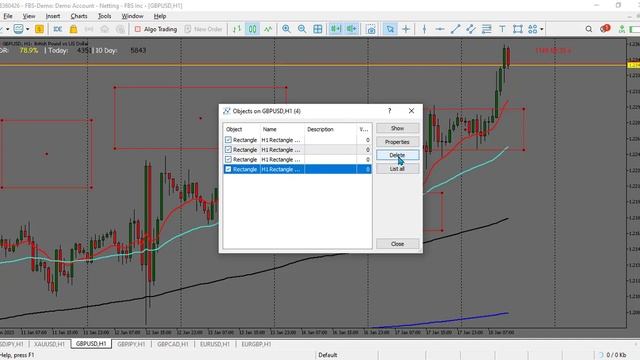Click the 0 / 0 Kb connection status
Viewport: 640px width, 360px height.
pyautogui.click(x=616, y=355)
